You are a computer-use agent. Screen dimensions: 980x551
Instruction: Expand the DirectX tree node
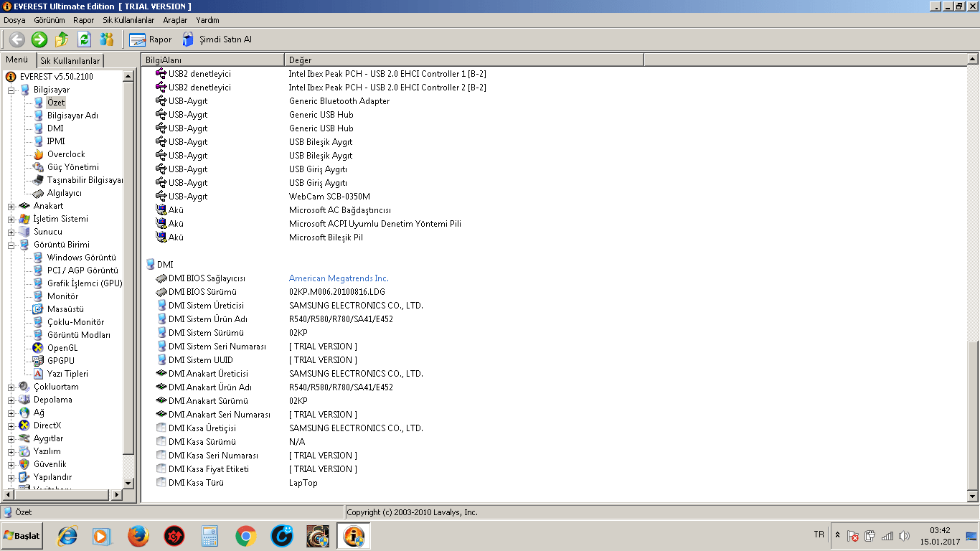(x=11, y=426)
